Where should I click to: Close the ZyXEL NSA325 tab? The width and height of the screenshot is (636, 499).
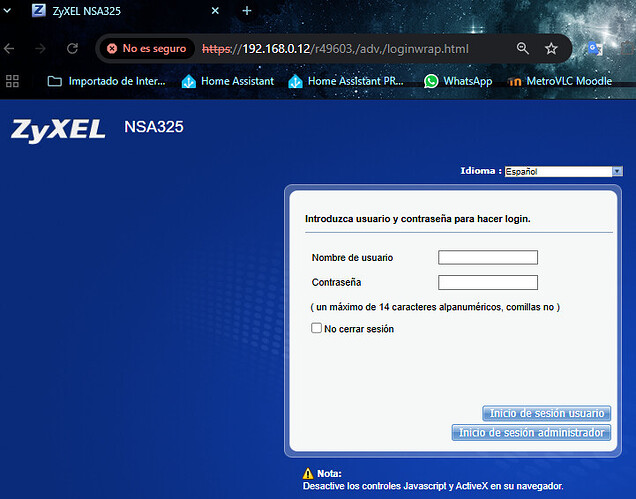click(215, 11)
